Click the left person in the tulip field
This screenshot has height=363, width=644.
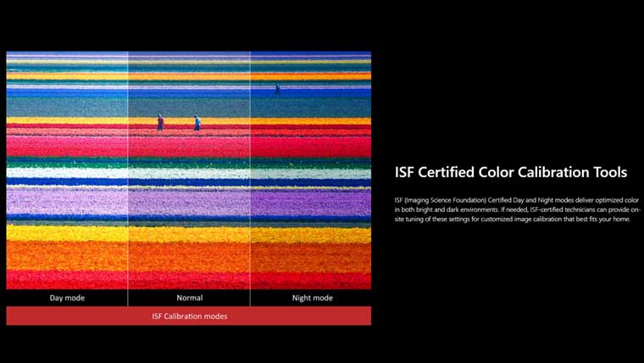[x=160, y=123]
